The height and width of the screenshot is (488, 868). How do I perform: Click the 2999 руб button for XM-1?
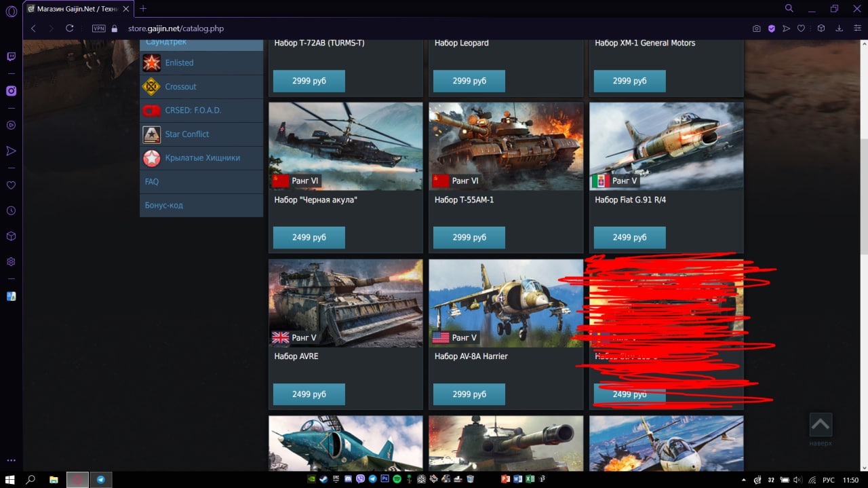[x=630, y=81]
